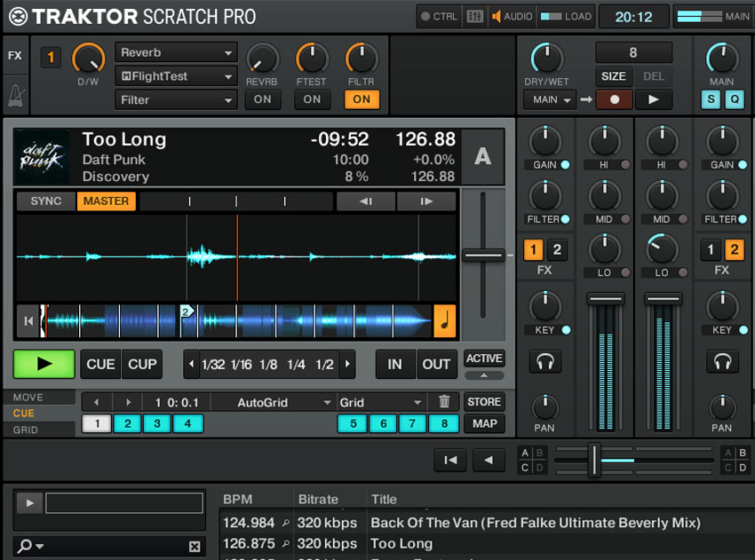Click the left channel volume fader
The width and height of the screenshot is (755, 560).
[x=606, y=299]
